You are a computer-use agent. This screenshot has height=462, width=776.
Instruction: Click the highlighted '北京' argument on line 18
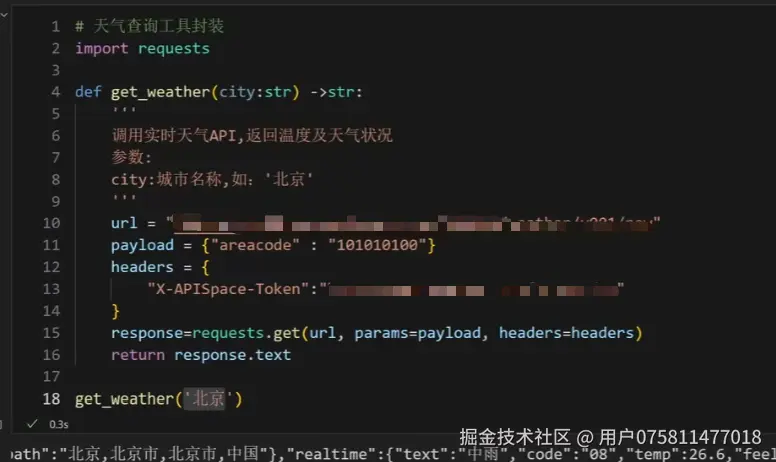(x=204, y=399)
